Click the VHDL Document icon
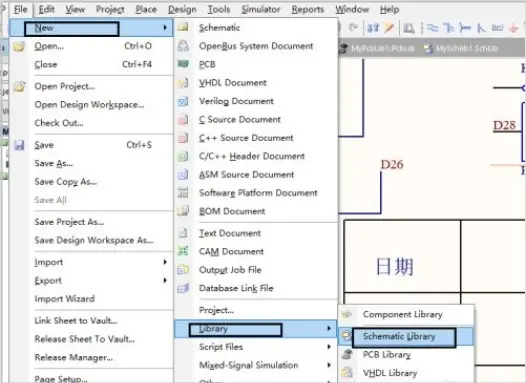 click(x=183, y=83)
